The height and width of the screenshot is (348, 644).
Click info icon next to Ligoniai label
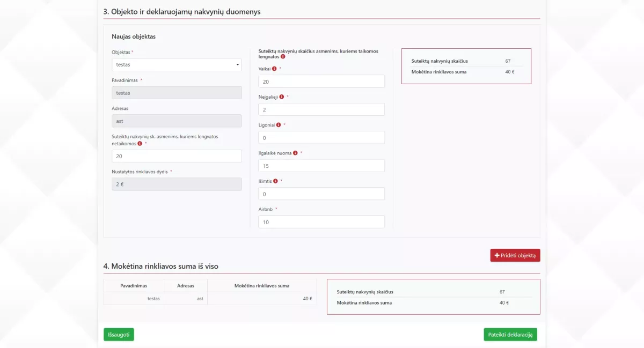pyautogui.click(x=279, y=125)
